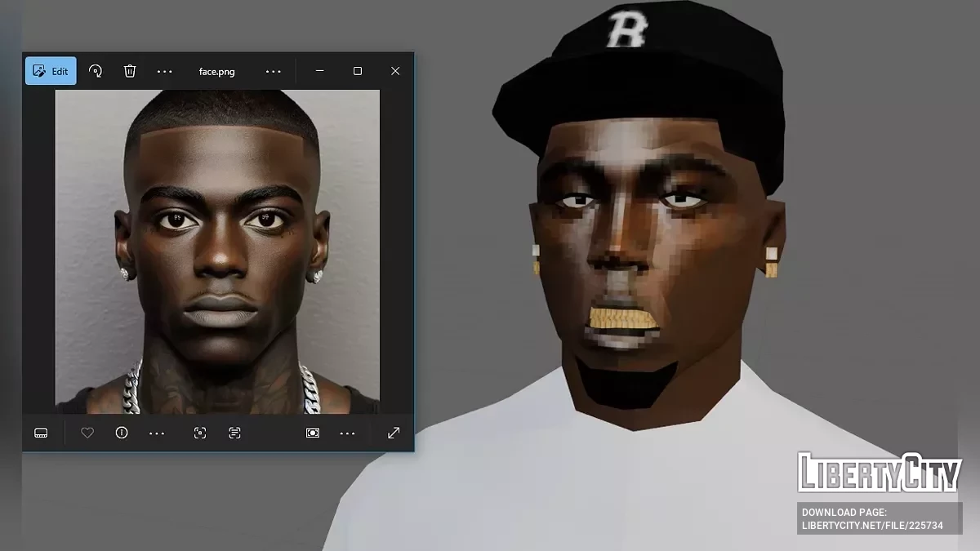Start visual search on the image
The image size is (980, 551).
(200, 433)
